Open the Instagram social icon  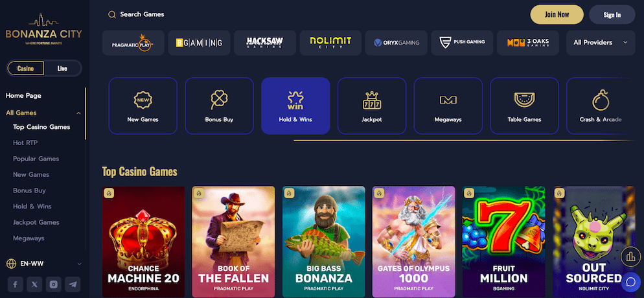point(53,284)
